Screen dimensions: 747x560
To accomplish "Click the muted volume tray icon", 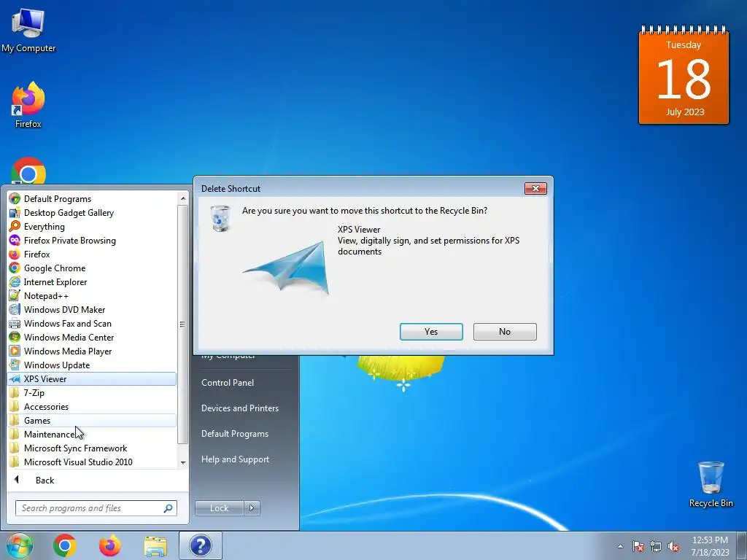I will click(x=673, y=546).
